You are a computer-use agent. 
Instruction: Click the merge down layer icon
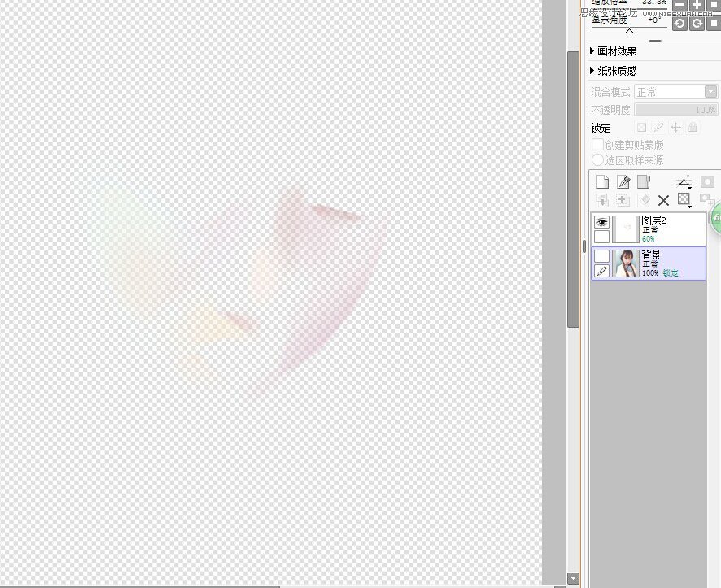623,200
